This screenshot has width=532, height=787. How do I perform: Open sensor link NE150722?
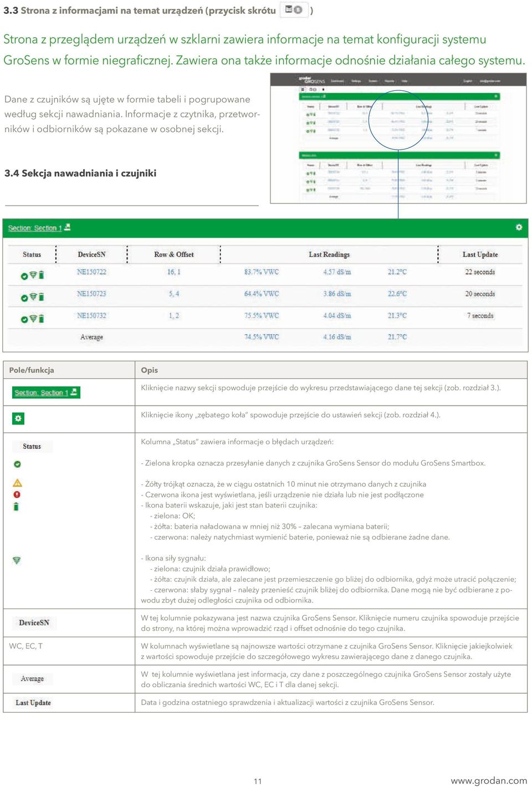click(x=91, y=272)
